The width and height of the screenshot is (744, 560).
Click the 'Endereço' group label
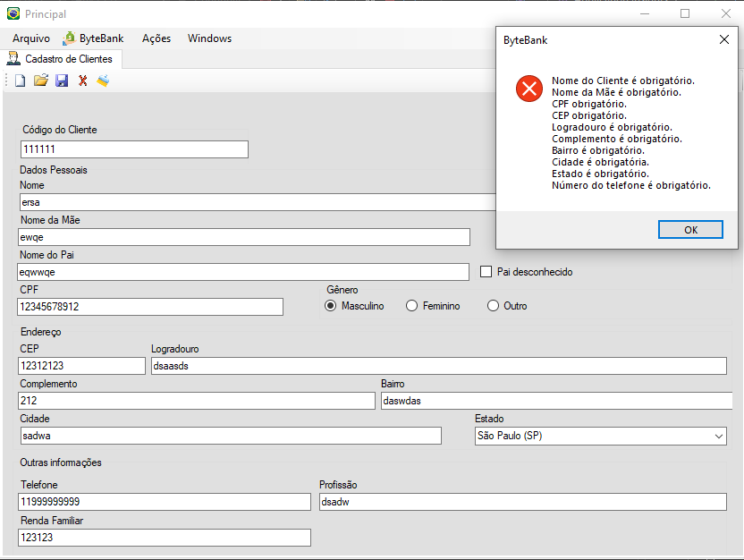click(x=41, y=332)
